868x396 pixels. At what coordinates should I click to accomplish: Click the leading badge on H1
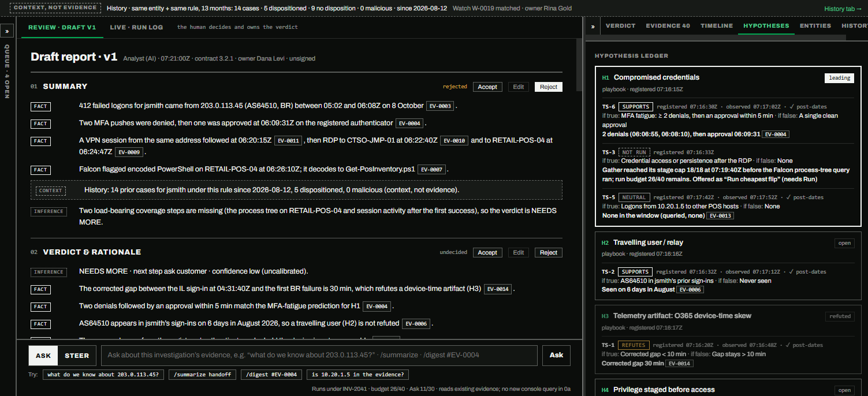coord(839,78)
